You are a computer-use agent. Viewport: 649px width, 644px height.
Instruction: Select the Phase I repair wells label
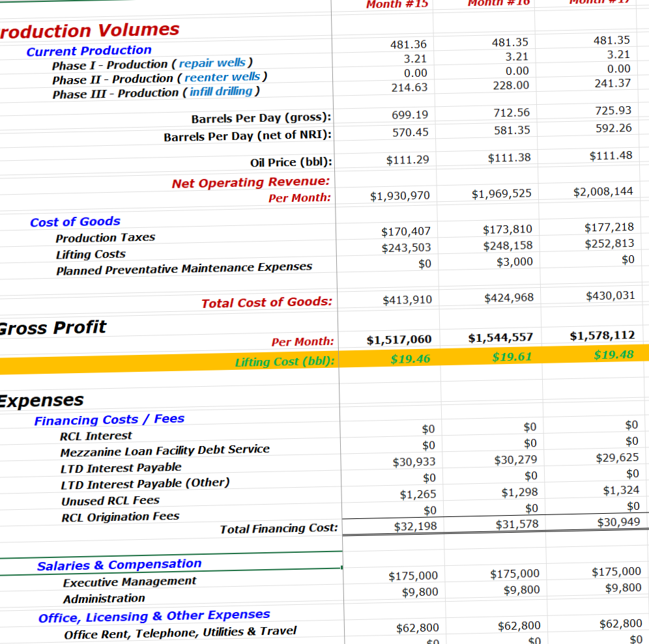tap(152, 64)
